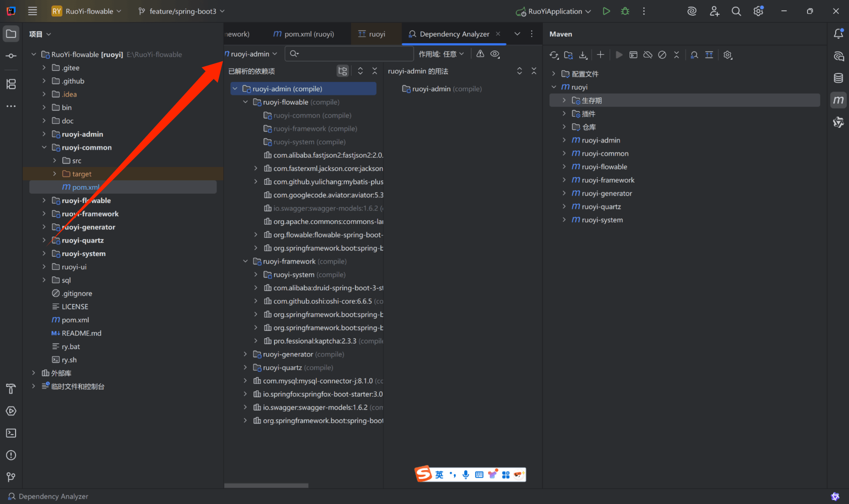The image size is (849, 504).
Task: Open the feature/spring-boot3 branch dropdown
Action: click(x=182, y=11)
